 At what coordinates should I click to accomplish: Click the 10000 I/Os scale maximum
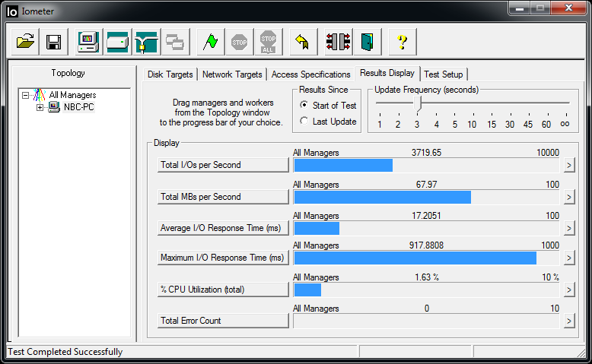coord(548,153)
